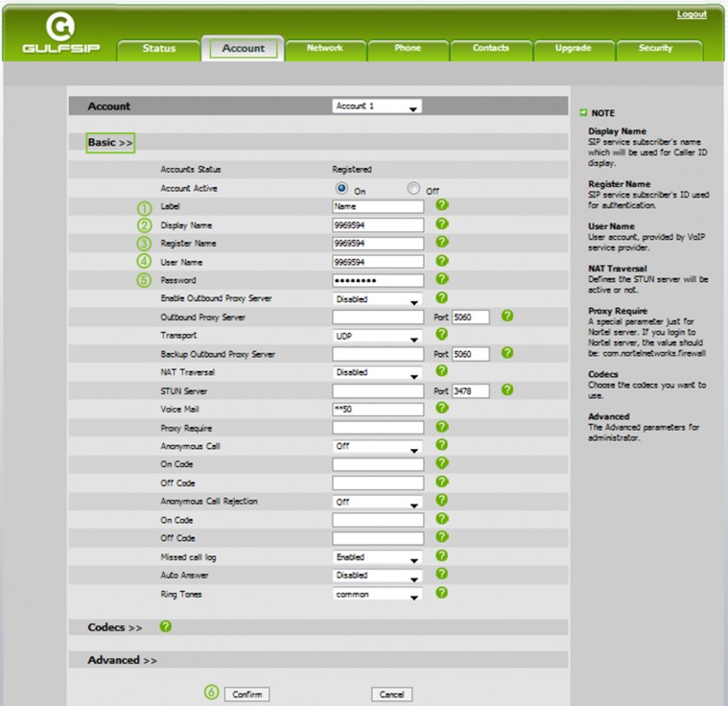The image size is (728, 706).
Task: Show help icon beside Codecs section
Action: [166, 626]
